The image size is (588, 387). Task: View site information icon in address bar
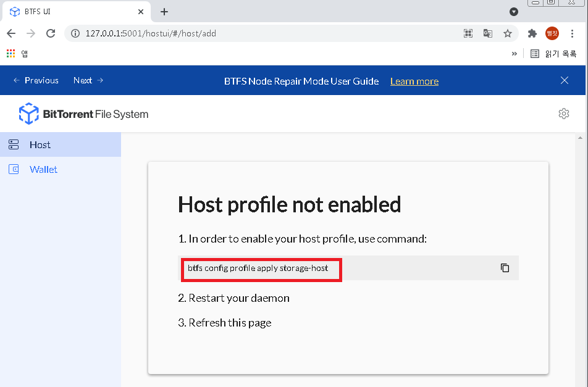75,33
